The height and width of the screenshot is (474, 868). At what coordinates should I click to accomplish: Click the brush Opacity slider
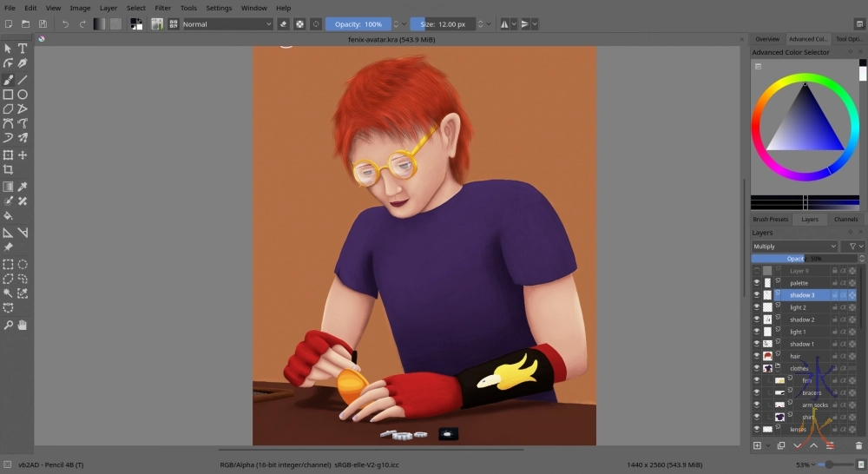[x=358, y=24]
